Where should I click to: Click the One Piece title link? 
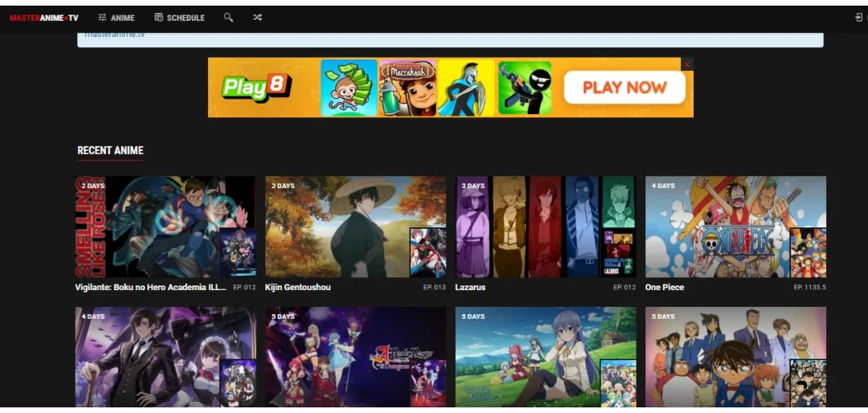tap(665, 288)
